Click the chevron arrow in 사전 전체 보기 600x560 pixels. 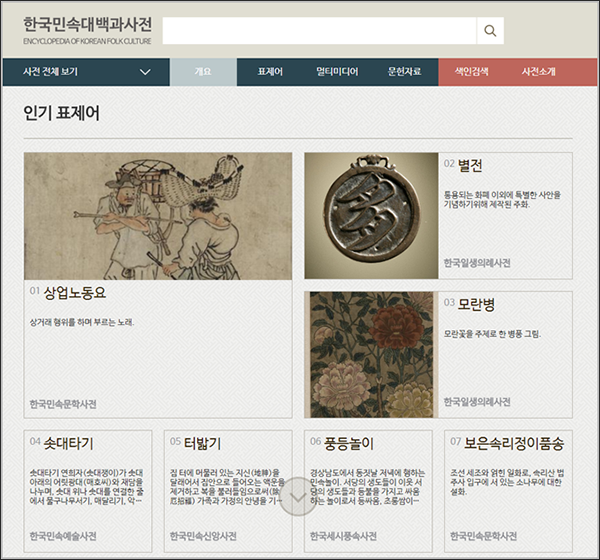coord(145,72)
